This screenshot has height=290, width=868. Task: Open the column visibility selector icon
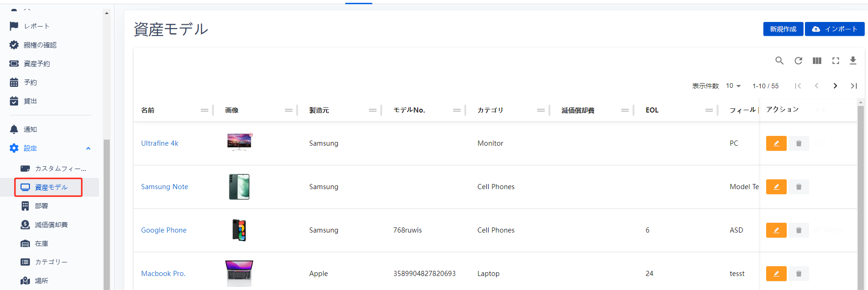[x=817, y=61]
